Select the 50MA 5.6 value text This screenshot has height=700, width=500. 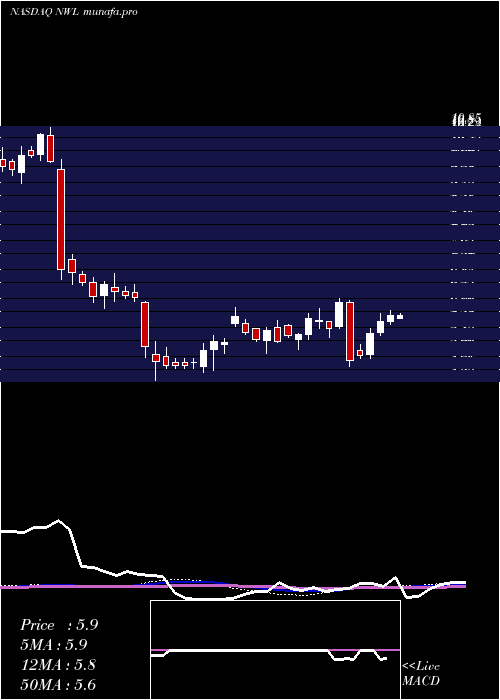click(58, 685)
